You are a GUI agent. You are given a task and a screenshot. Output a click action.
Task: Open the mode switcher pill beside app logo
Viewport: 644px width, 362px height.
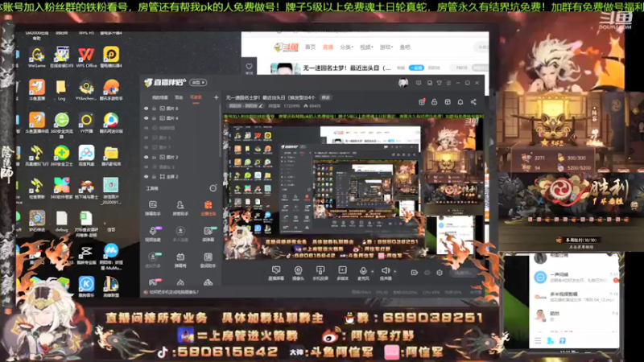(x=198, y=83)
